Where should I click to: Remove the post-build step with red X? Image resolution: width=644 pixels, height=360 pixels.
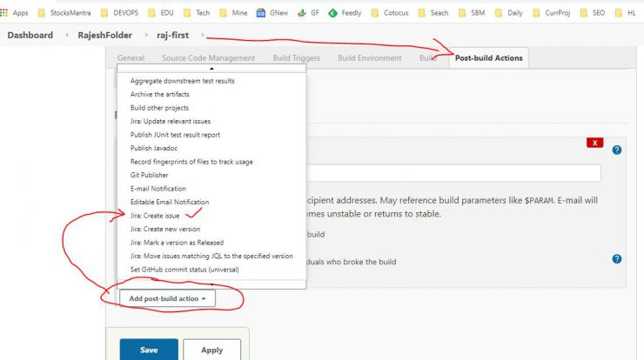pyautogui.click(x=594, y=143)
